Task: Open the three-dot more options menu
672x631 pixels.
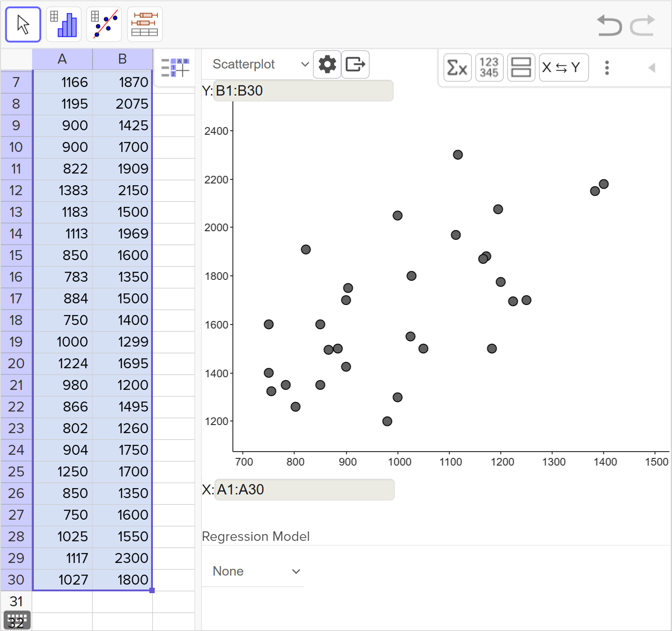Action: [x=607, y=68]
